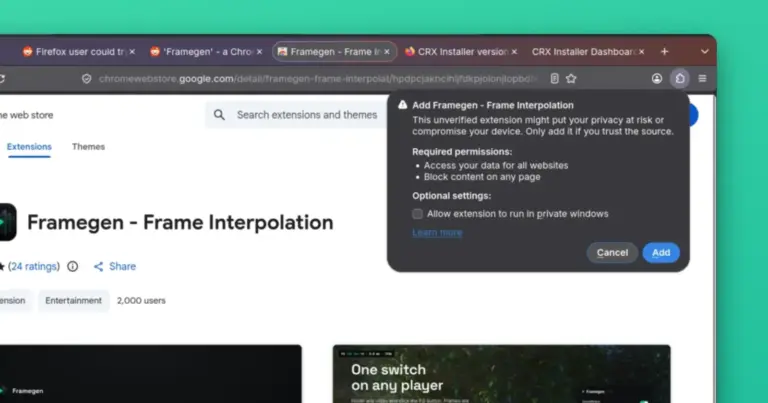Focus the chromewebstore.google.com address bar
The image size is (768, 403).
click(x=318, y=79)
